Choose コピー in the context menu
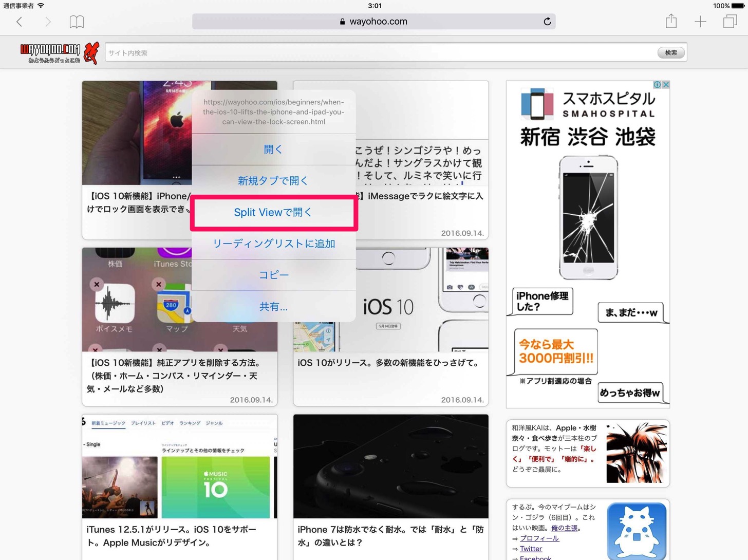The height and width of the screenshot is (560, 748). [x=273, y=275]
